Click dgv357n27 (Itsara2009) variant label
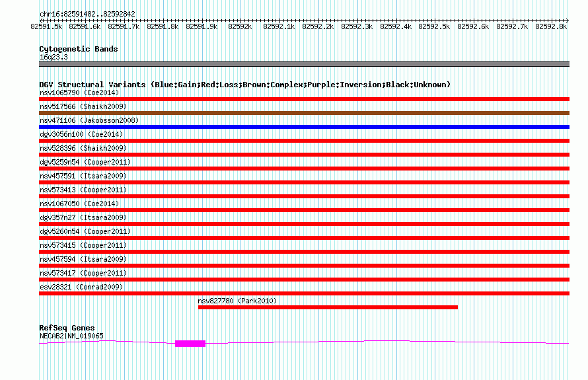Image resolution: width=588 pixels, height=380 pixels. click(83, 217)
